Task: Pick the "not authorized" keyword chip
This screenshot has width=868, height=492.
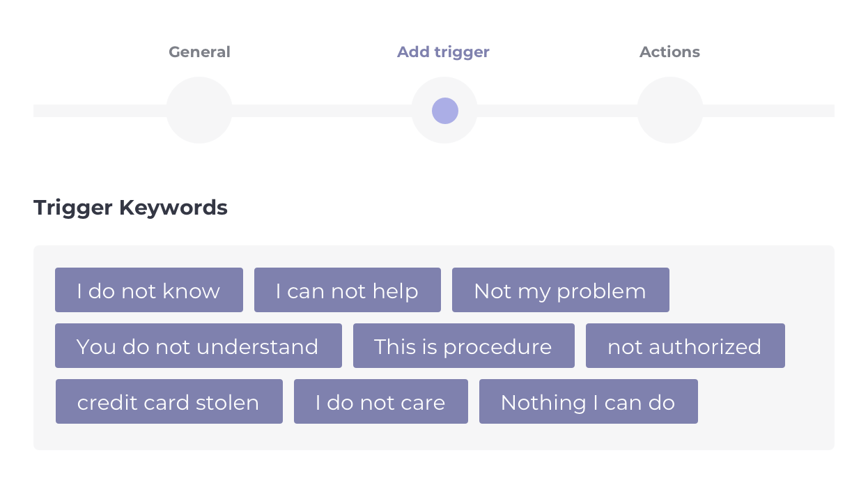Action: tap(685, 346)
